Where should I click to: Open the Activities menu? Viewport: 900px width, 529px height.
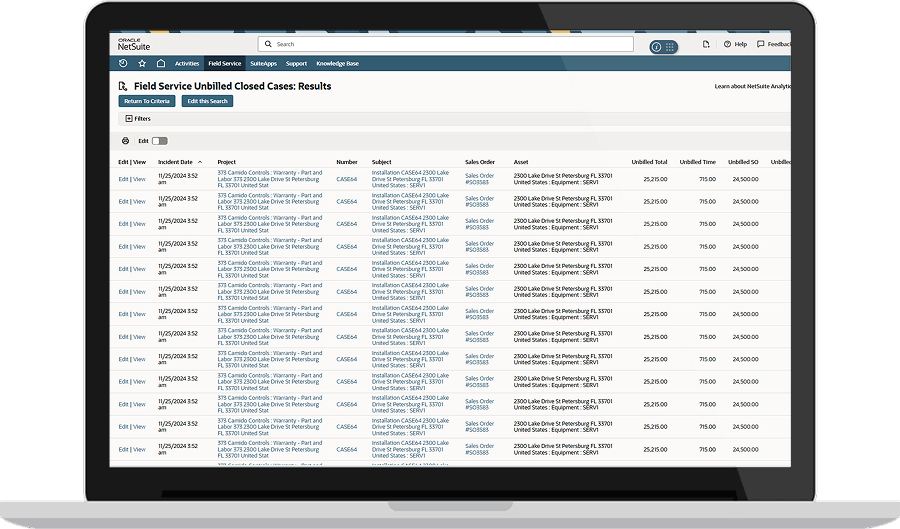tap(187, 64)
